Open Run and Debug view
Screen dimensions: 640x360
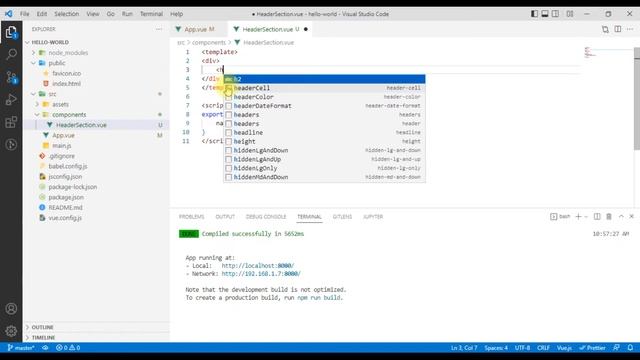click(11, 99)
